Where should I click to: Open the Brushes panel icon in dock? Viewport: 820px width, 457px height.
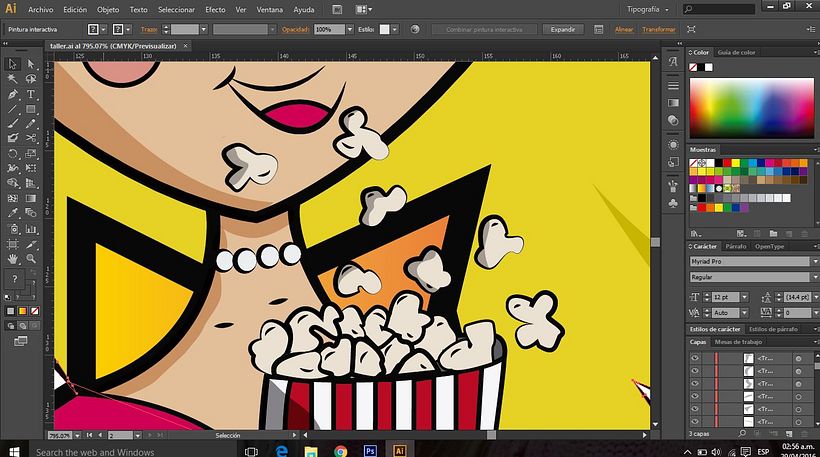[673, 186]
